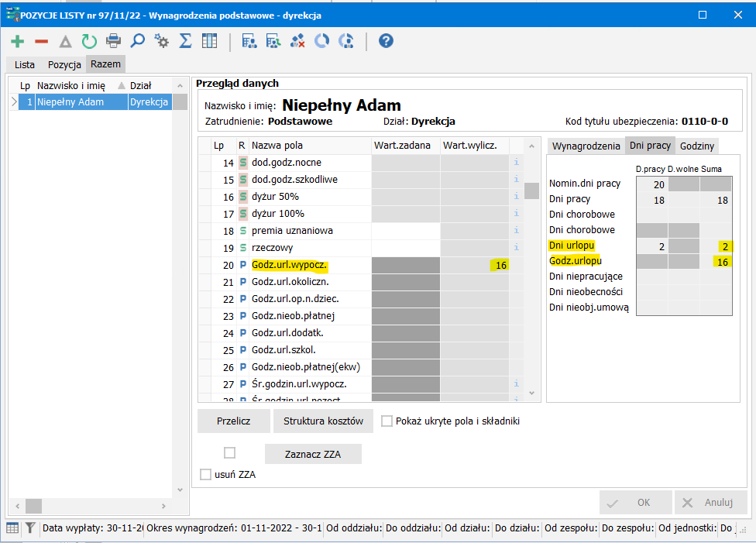
Task: Confirm with the OK button
Action: click(635, 503)
